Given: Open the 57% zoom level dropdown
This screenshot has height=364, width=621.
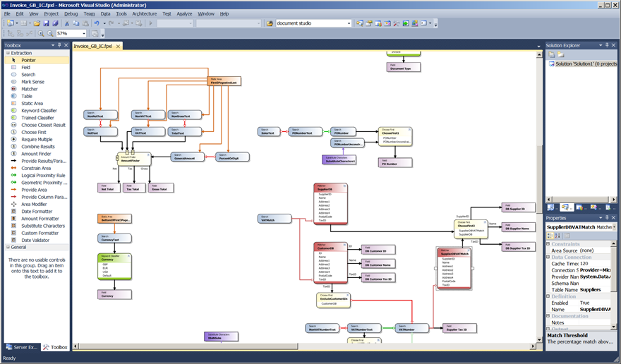Looking at the screenshot, I should point(83,34).
